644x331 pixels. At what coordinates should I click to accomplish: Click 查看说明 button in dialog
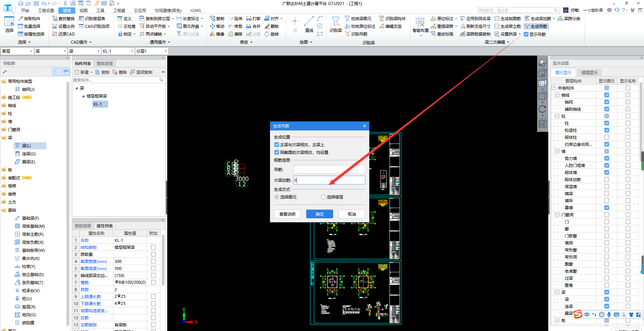point(287,214)
